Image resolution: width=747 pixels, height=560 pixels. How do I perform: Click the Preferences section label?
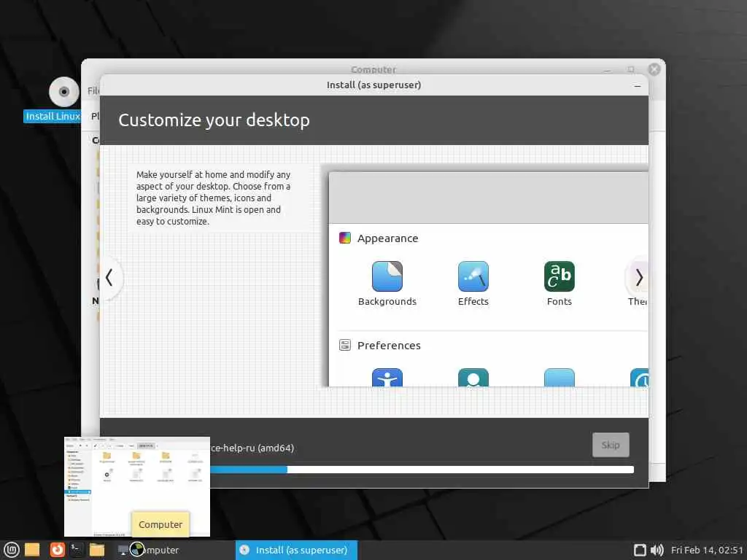[389, 345]
